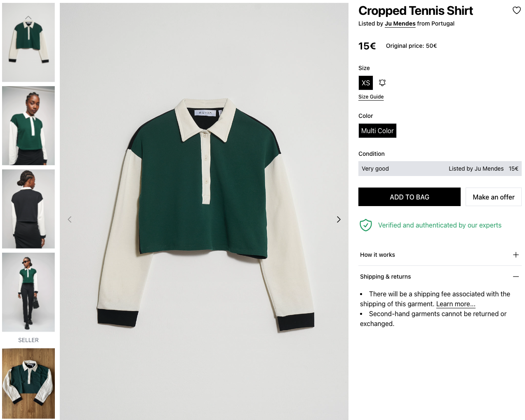Screen dimensions: 525x420
Task: Click Make an offer button
Action: tap(493, 197)
